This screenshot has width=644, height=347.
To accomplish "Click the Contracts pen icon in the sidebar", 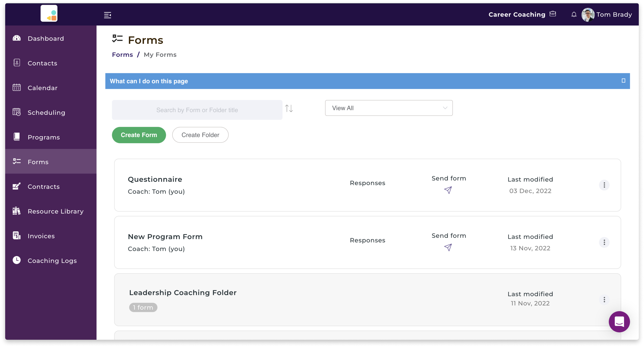I will click(x=17, y=186).
